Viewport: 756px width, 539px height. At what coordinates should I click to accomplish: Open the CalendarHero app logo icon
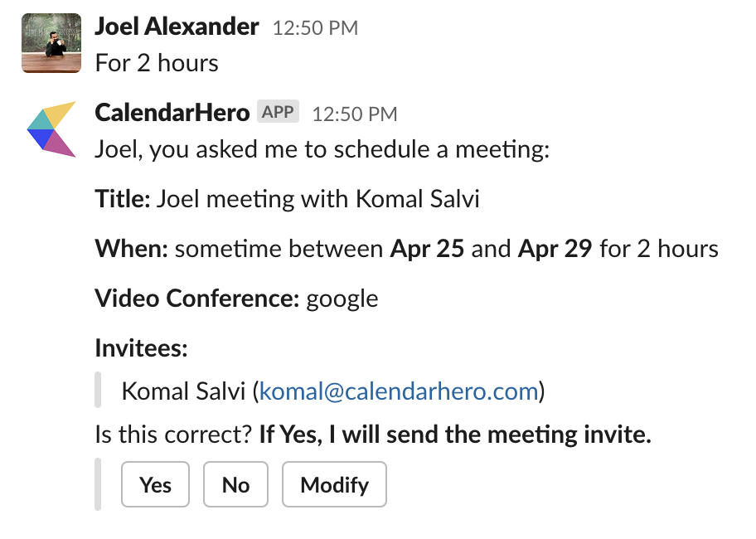click(51, 129)
